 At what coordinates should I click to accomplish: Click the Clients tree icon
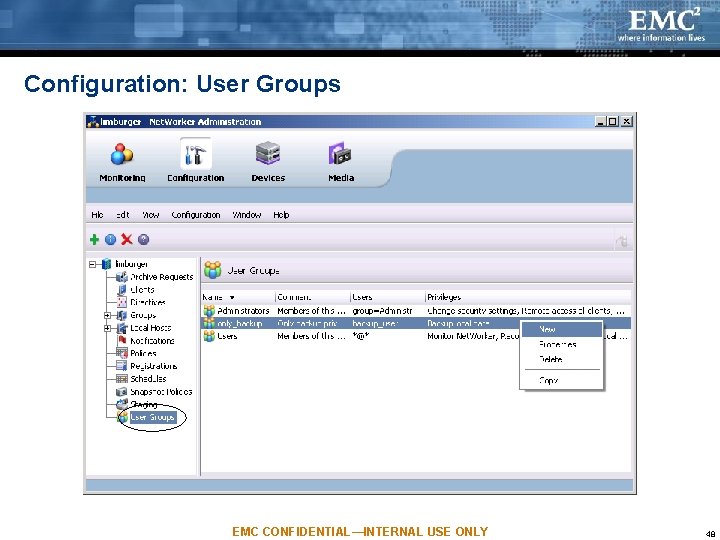(122, 290)
